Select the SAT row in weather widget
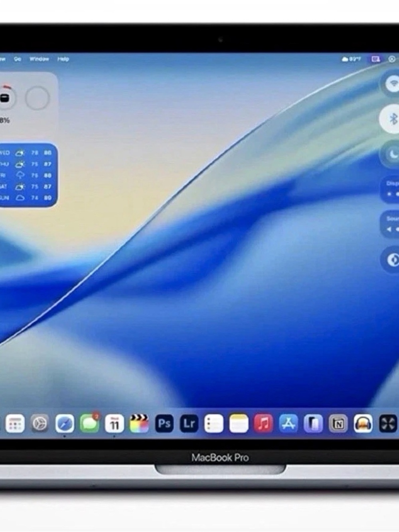This screenshot has width=399, height=532. point(26,186)
